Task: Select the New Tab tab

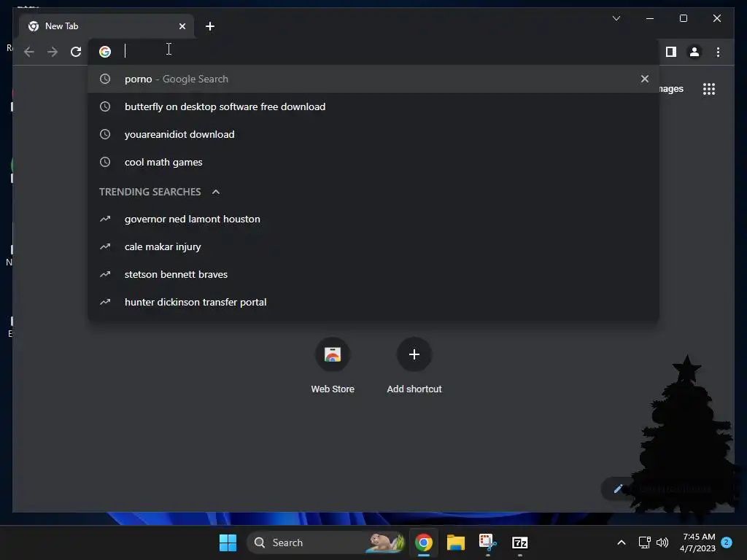Action: point(107,26)
